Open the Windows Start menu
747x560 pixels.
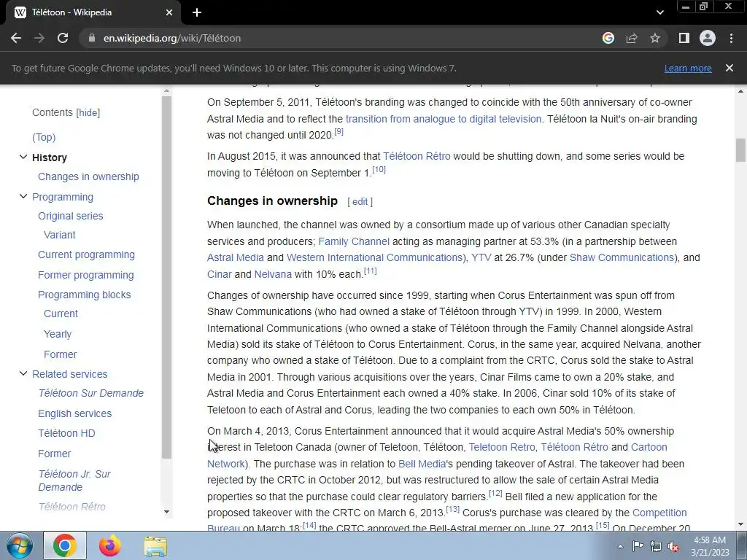[x=20, y=545]
